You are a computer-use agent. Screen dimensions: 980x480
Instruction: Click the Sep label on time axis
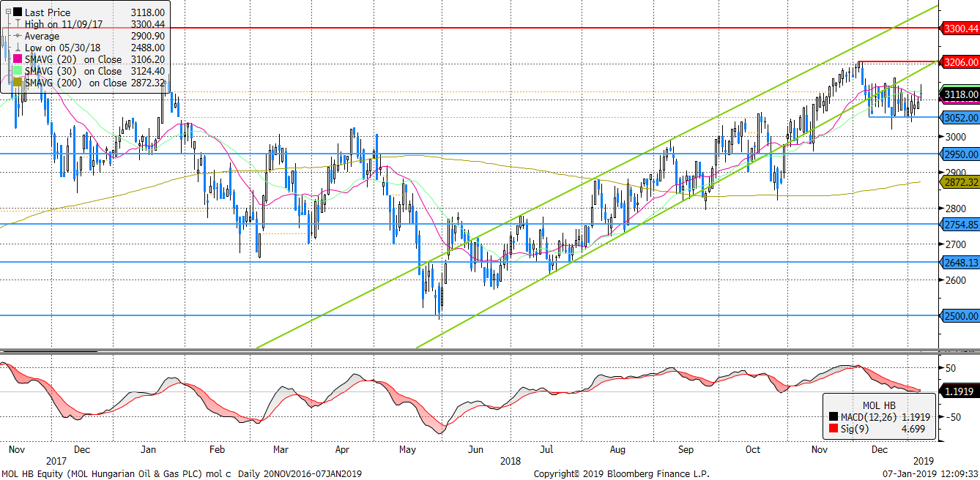coord(686,450)
